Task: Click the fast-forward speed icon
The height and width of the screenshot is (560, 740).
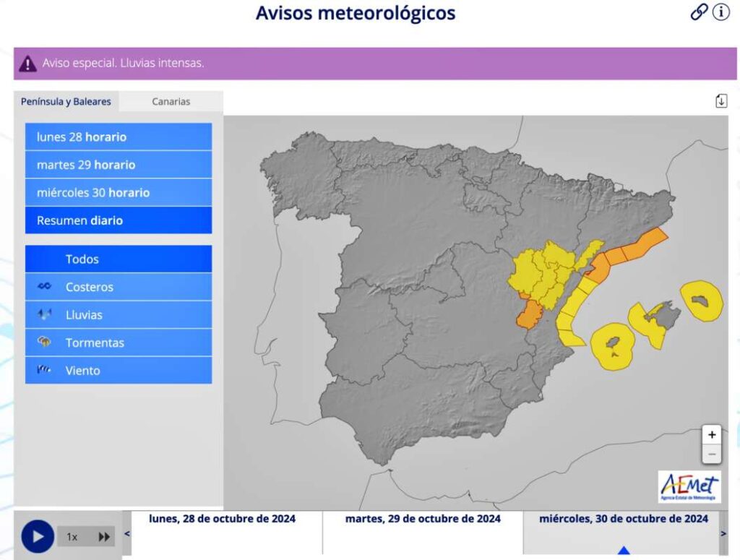Action: pos(104,537)
